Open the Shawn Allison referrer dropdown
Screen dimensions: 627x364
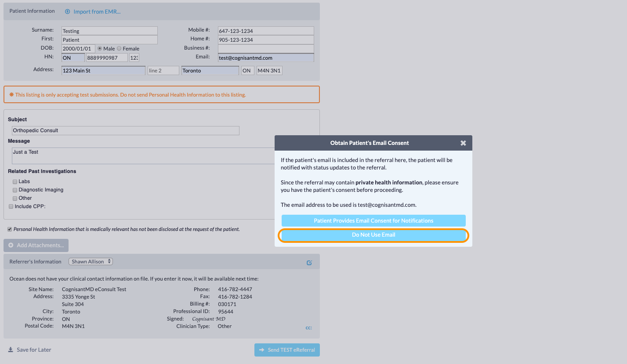91,262
